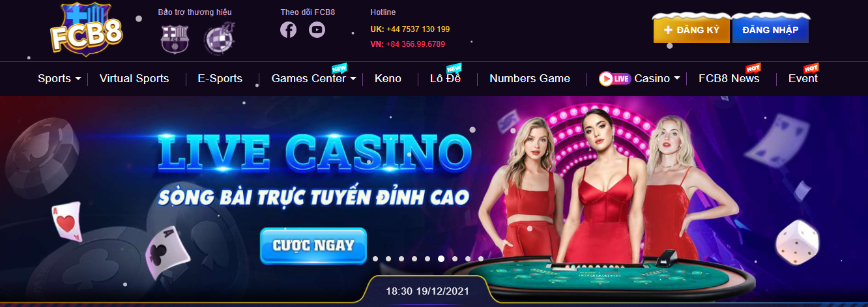The image size is (868, 307).
Task: Click the plus icon on Đăng Ký
Action: 668,30
